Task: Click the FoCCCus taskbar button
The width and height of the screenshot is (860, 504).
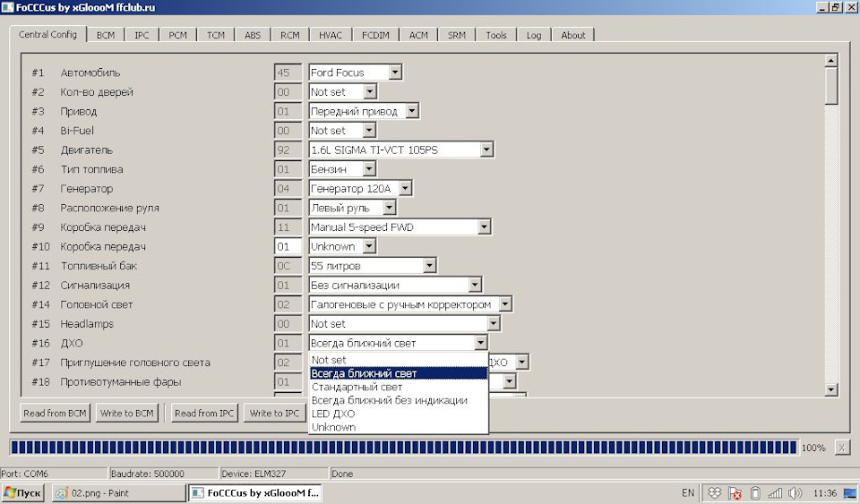Action: point(255,493)
